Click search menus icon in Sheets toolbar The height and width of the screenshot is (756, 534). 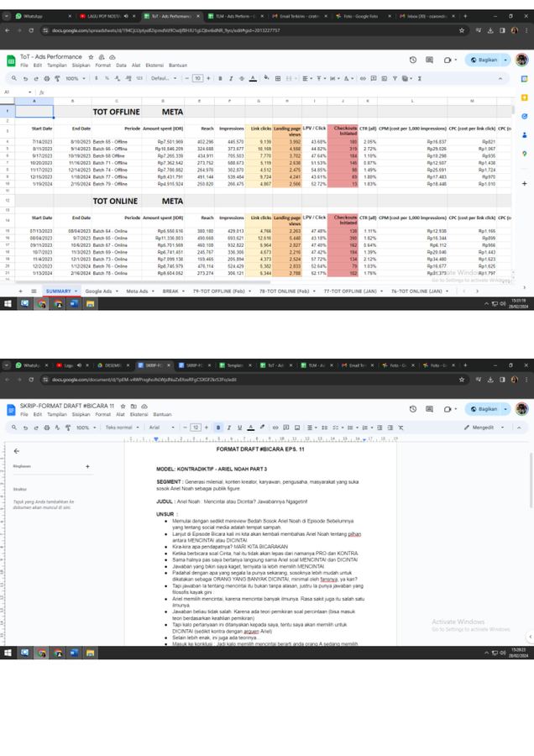click(14, 78)
